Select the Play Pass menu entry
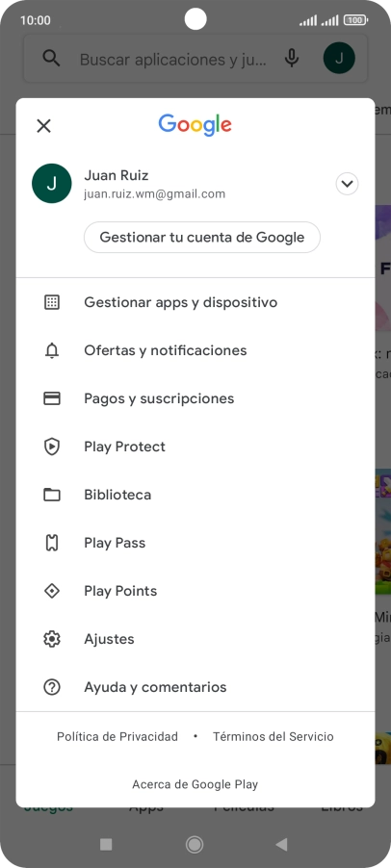Image resolution: width=391 pixels, height=868 pixels. 195,543
